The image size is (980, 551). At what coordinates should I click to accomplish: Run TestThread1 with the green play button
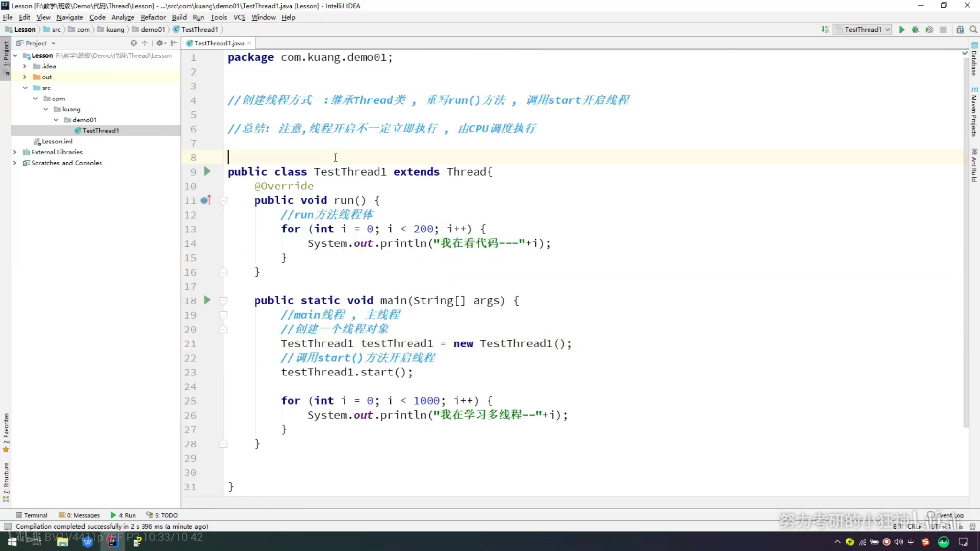(x=902, y=30)
